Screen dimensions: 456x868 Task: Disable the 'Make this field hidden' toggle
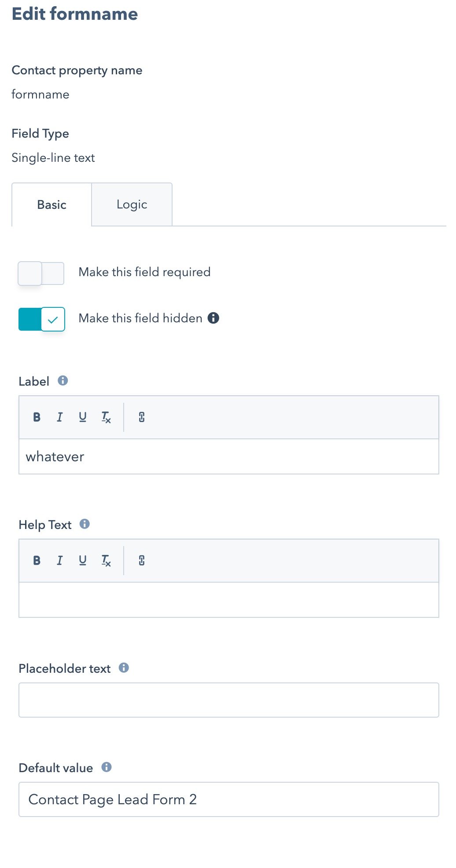click(x=41, y=319)
